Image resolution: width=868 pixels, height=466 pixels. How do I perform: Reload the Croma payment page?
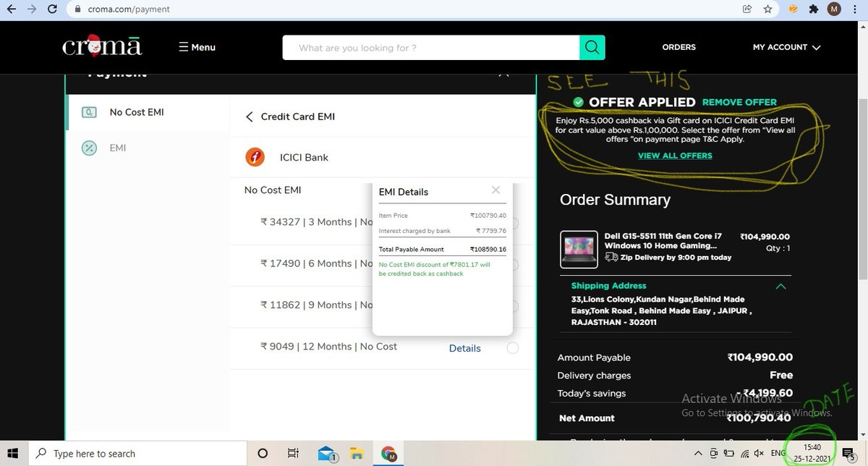52,9
